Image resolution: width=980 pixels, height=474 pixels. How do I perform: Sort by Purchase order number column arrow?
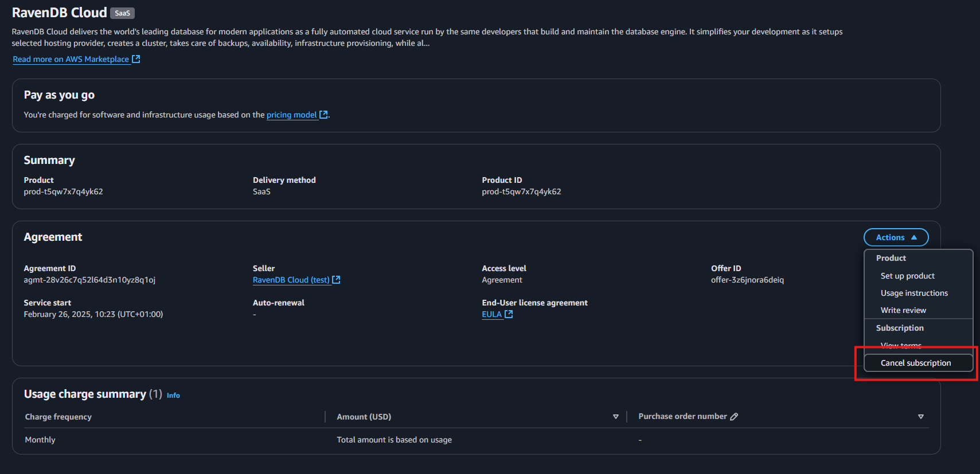[921, 417]
